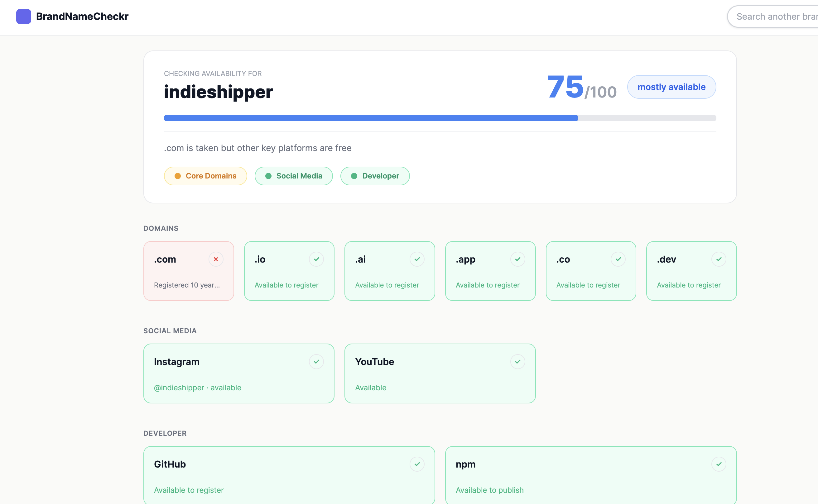Select the Social Media category pill
Viewport: 818px width, 504px height.
tap(294, 176)
